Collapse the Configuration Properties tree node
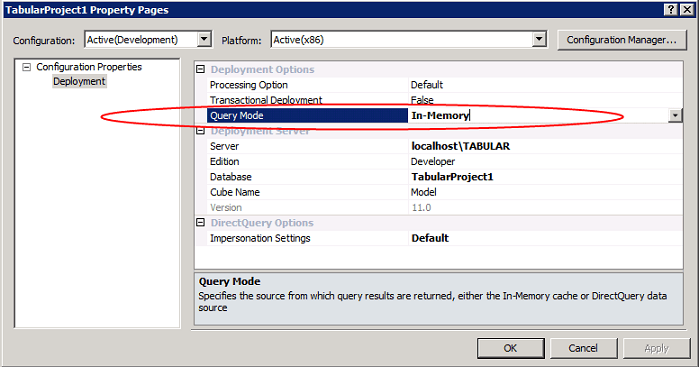Viewport: 699px width, 367px height. pyautogui.click(x=27, y=67)
